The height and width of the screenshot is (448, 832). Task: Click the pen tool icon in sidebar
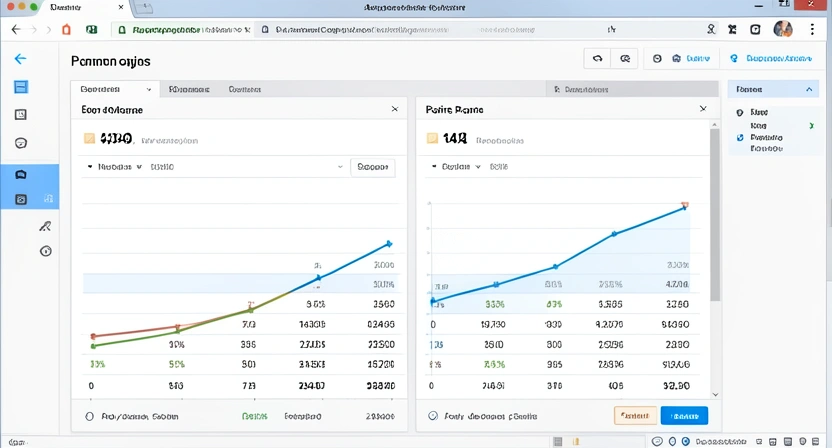(x=45, y=226)
